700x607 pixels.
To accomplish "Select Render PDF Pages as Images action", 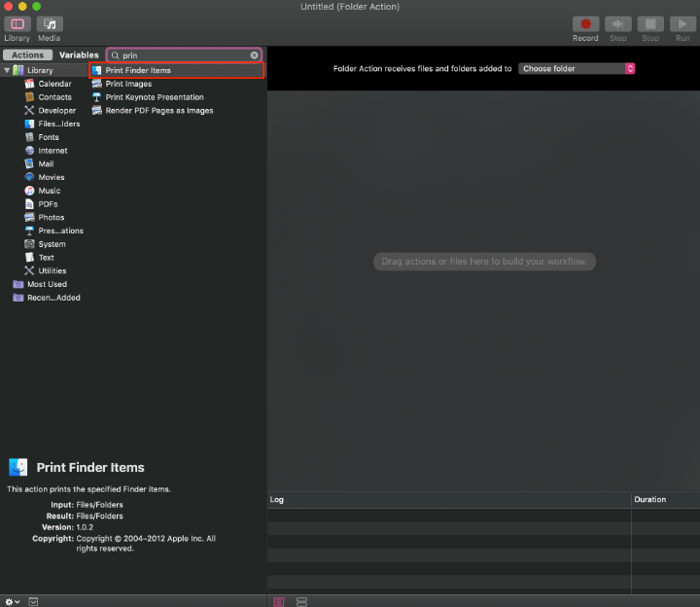I will [x=177, y=110].
